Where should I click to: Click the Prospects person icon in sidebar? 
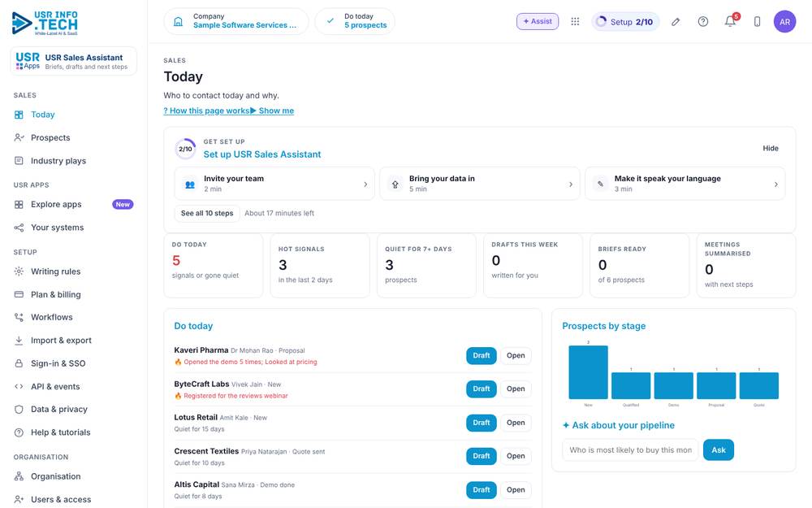[x=19, y=137]
